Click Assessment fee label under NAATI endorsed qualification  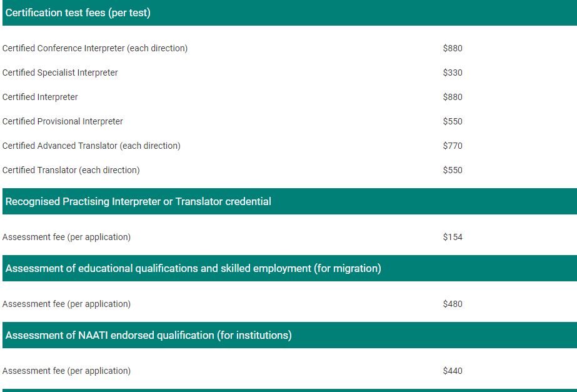(67, 371)
